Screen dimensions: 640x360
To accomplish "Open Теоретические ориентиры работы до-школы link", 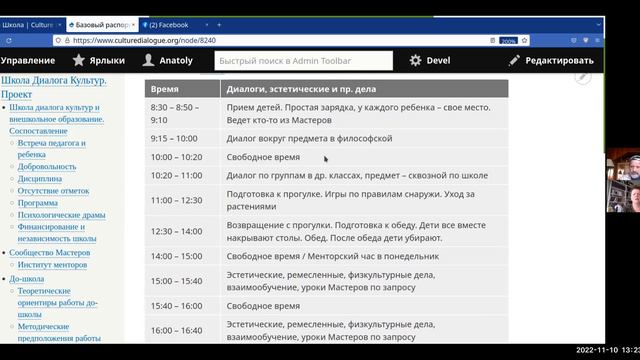I will pyautogui.click(x=57, y=303).
